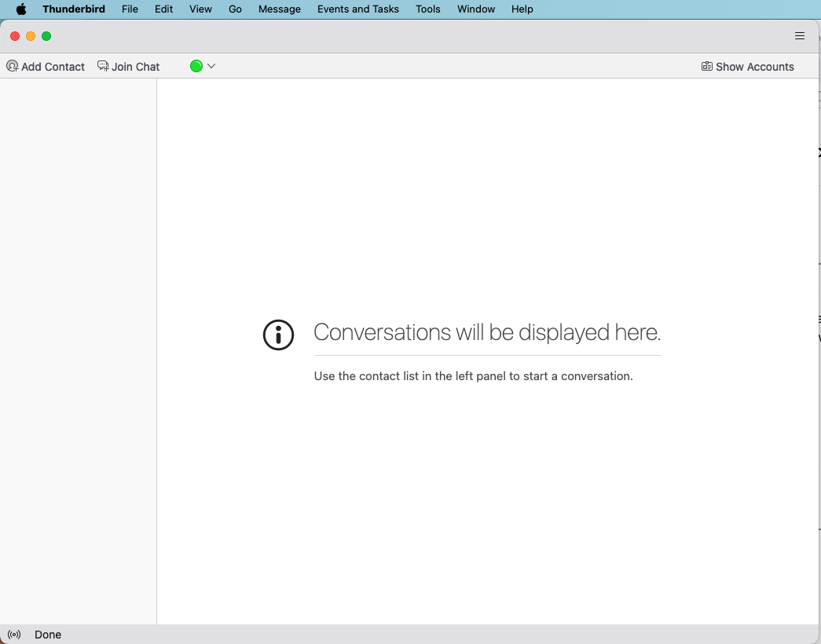Screen dimensions: 821x644
Task: Click the online activity status bar icon
Action: (x=14, y=635)
